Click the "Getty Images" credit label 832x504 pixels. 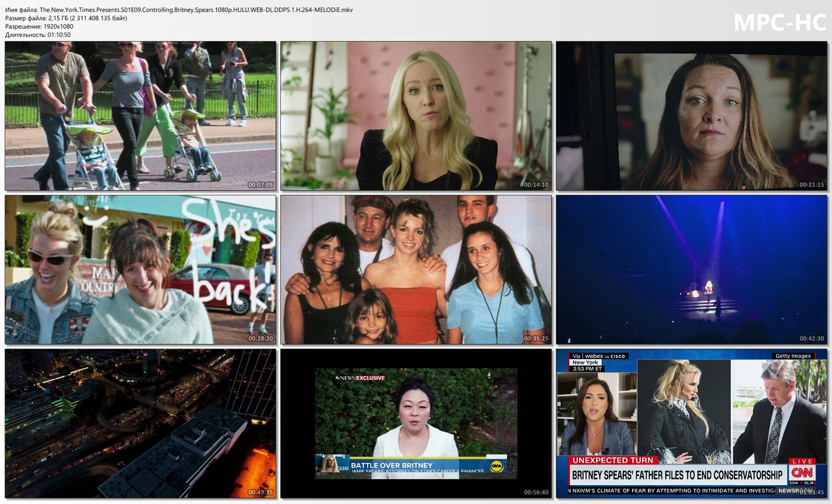click(793, 356)
